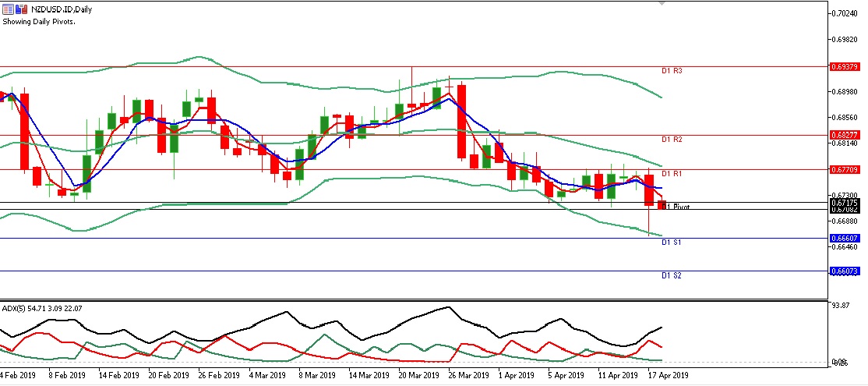This screenshot has height=386, width=868.
Task: Click the 20 Feb 2019 date label
Action: click(x=168, y=375)
